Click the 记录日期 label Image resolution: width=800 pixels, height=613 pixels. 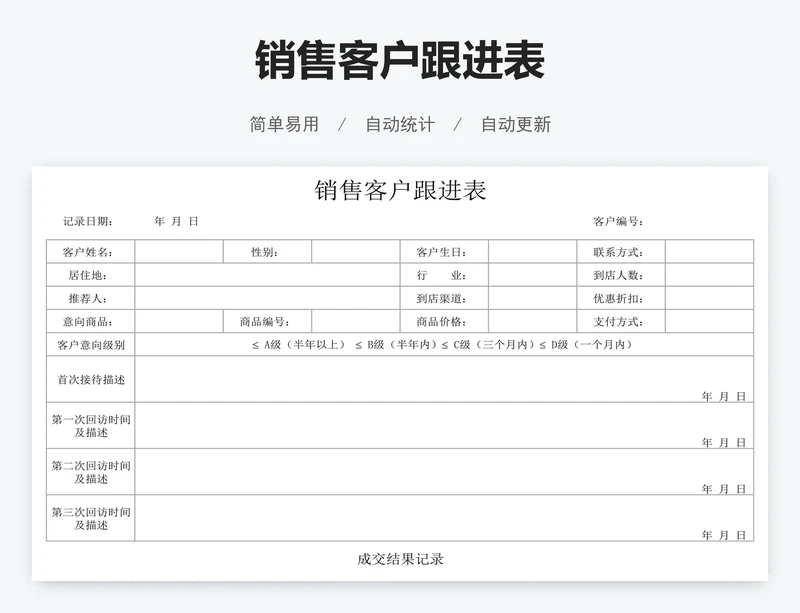point(88,221)
